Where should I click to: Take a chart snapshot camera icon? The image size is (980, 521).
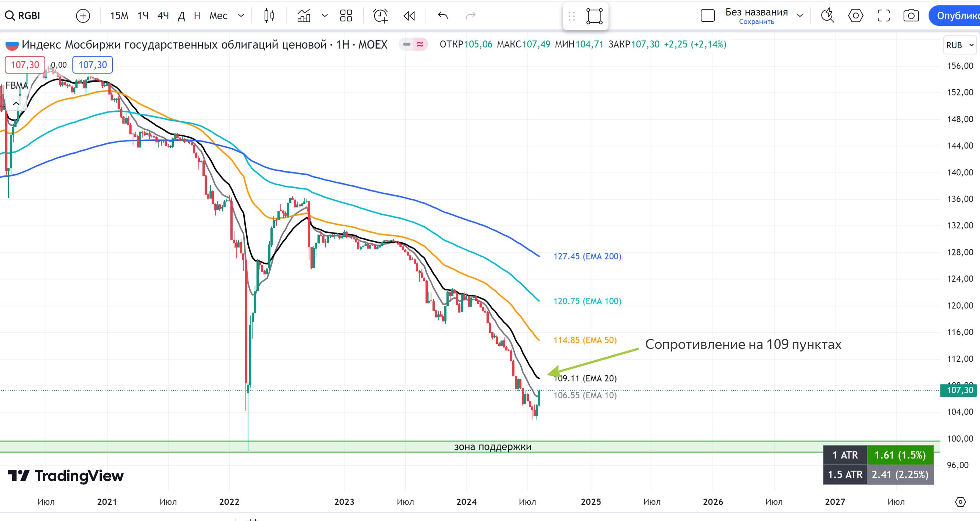coord(911,15)
